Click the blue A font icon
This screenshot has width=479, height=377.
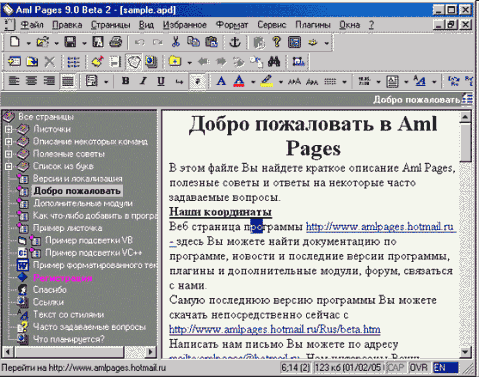221,81
